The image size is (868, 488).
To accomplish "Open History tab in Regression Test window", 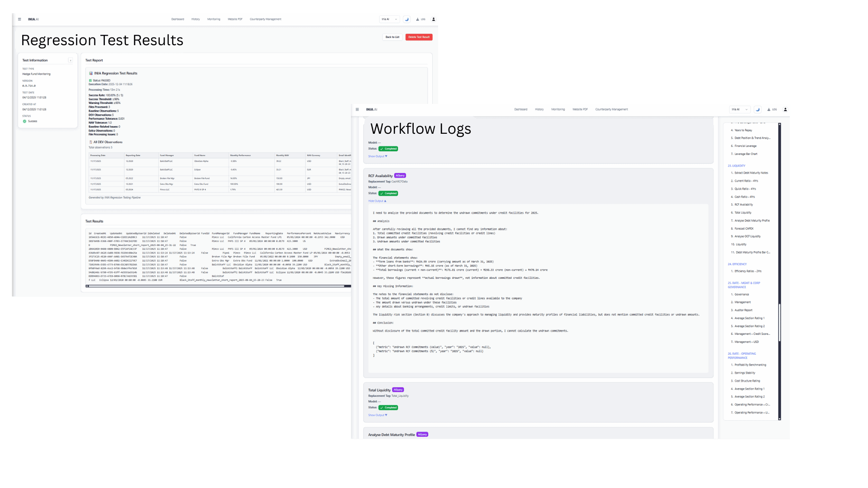I will click(x=195, y=19).
